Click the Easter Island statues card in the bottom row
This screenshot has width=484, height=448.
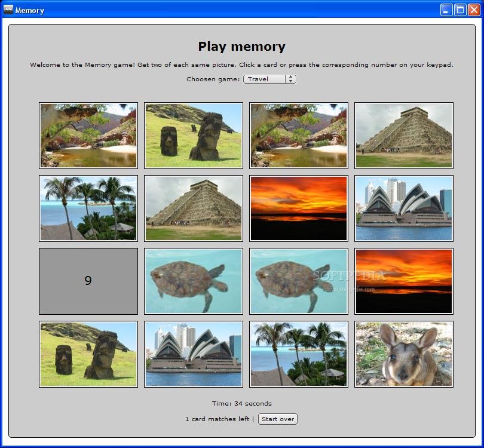coord(88,354)
